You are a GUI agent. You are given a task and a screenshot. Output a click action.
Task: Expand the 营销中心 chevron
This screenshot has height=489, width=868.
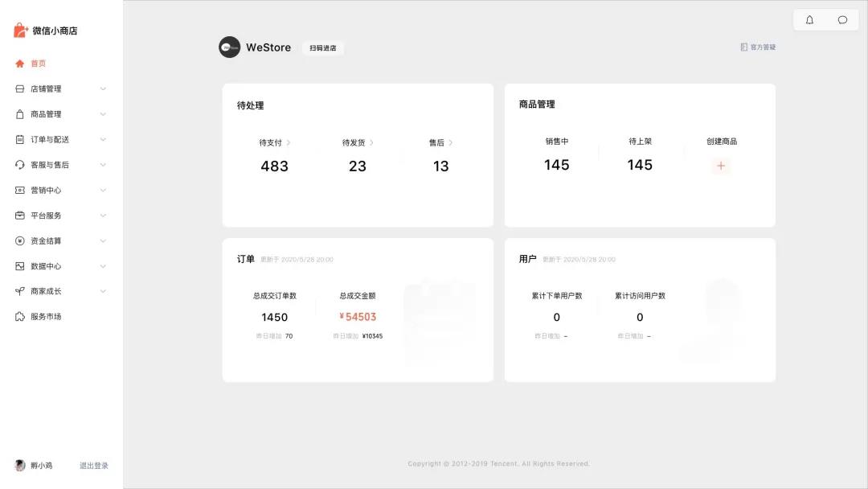[103, 190]
